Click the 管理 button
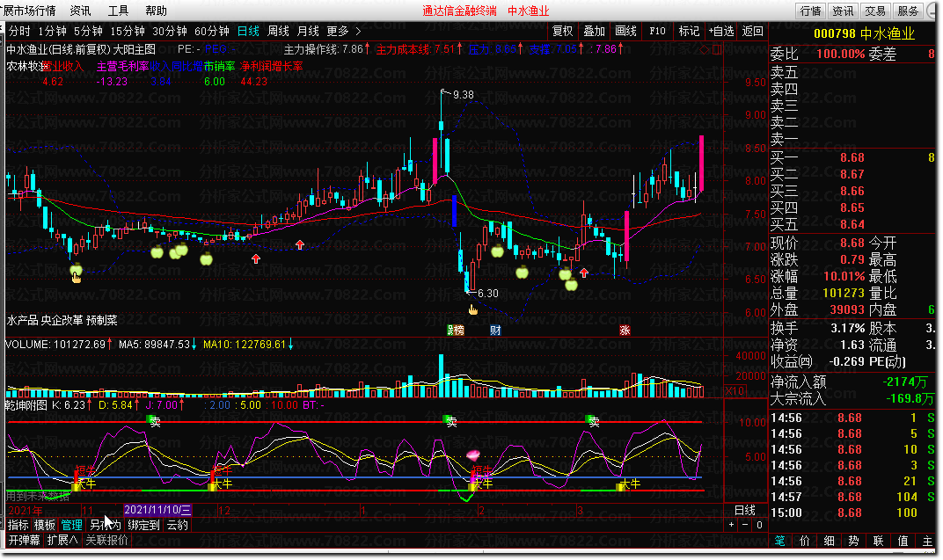Viewport: 943px width, 560px height. pyautogui.click(x=71, y=525)
